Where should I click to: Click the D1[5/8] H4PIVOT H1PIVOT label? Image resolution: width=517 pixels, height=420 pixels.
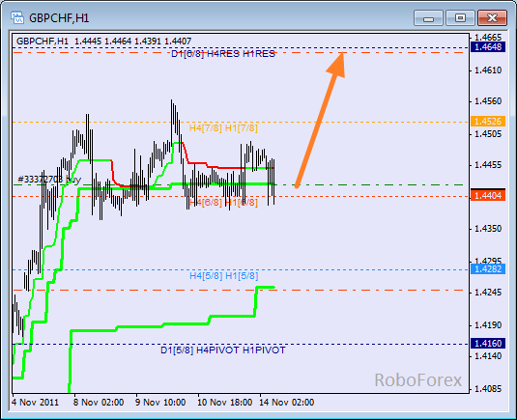pos(223,350)
